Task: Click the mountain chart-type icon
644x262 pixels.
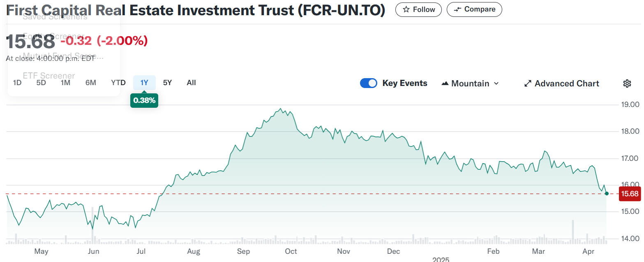Action: tap(445, 83)
